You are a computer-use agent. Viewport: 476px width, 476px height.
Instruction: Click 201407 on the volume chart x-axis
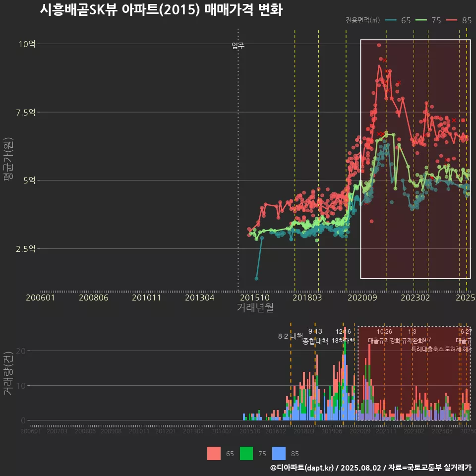[x=222, y=431]
